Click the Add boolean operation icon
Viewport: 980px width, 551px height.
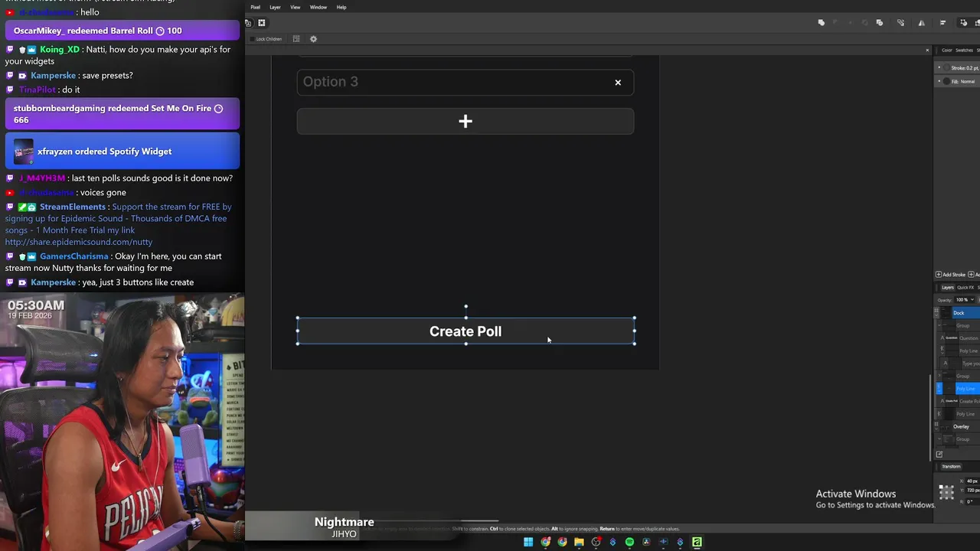(821, 23)
